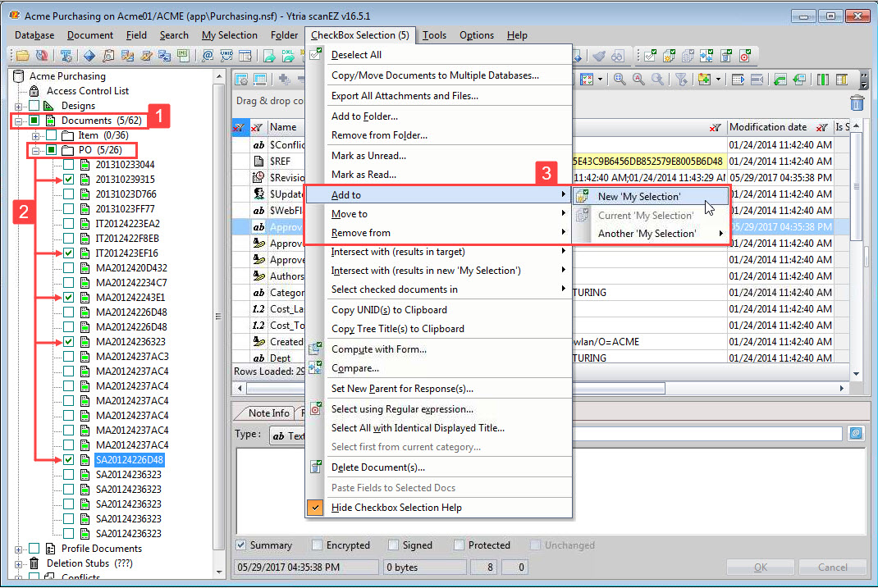The image size is (878, 588).
Task: Click the vertical split view toolbar icon
Action: [x=823, y=79]
